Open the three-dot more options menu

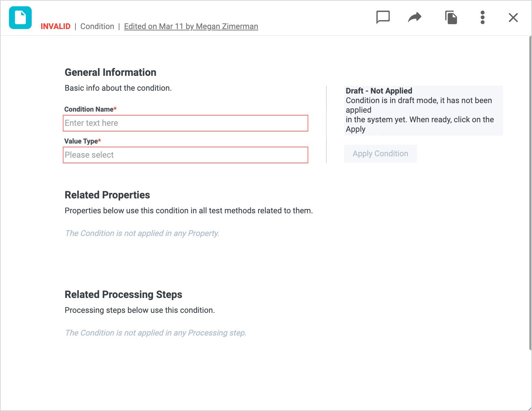point(482,17)
